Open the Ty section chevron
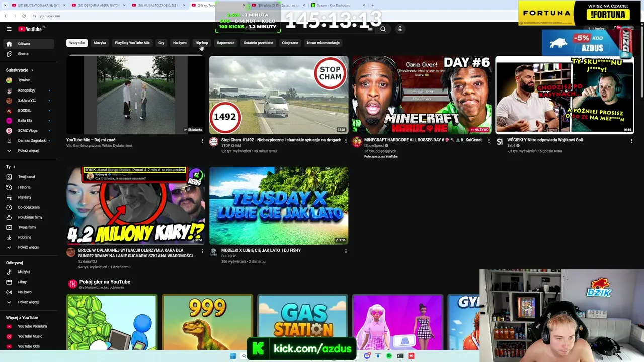 [14, 167]
